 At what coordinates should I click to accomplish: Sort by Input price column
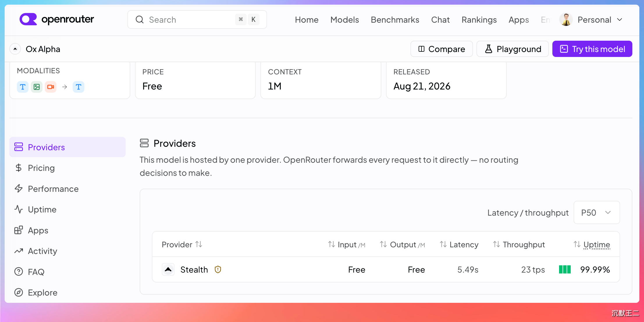[332, 244]
